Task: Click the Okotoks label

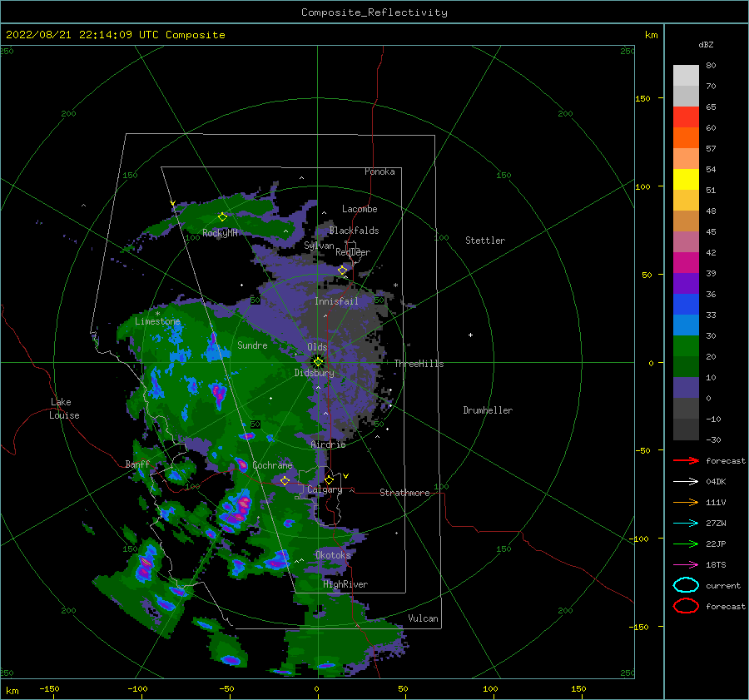Action: [x=333, y=554]
